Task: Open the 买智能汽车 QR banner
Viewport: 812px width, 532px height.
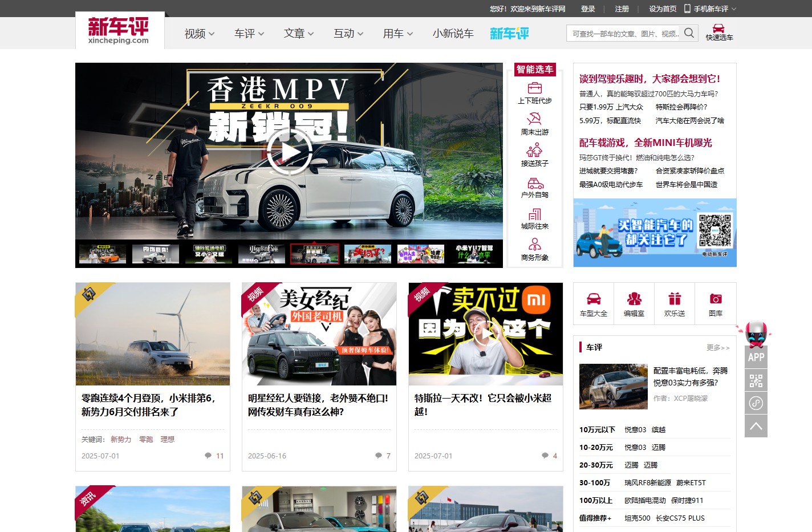Action: click(655, 233)
